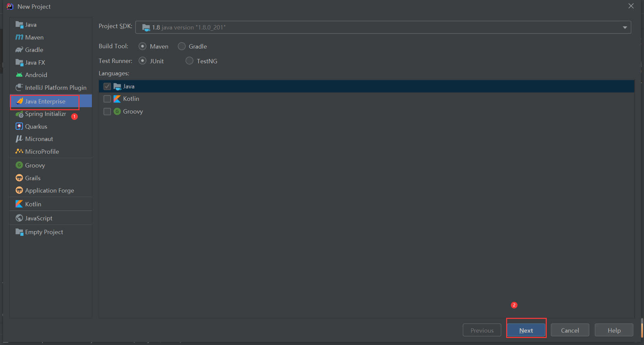This screenshot has height=345, width=644.
Task: Click the IntelliJ Platform Plugin icon
Action: [19, 87]
